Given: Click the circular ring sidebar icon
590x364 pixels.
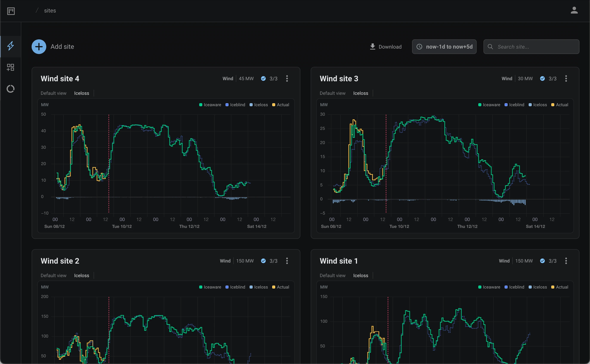Looking at the screenshot, I should tap(10, 89).
